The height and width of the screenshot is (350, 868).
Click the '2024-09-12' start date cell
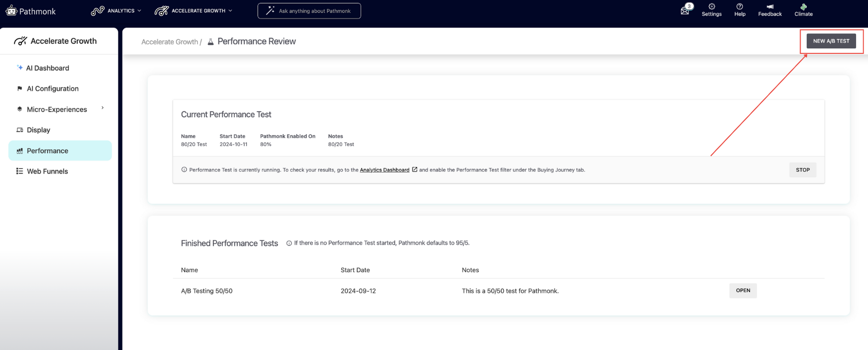(x=358, y=291)
